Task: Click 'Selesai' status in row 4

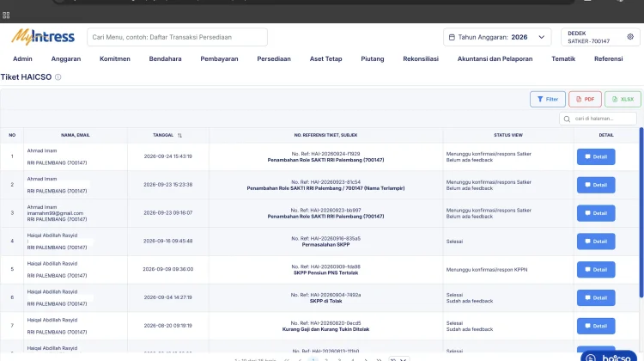Action: [x=454, y=242]
